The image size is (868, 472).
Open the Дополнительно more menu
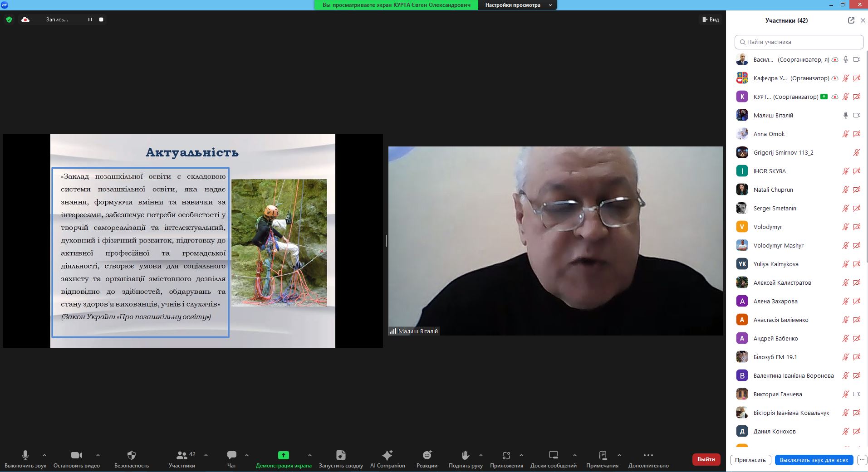[x=648, y=455]
